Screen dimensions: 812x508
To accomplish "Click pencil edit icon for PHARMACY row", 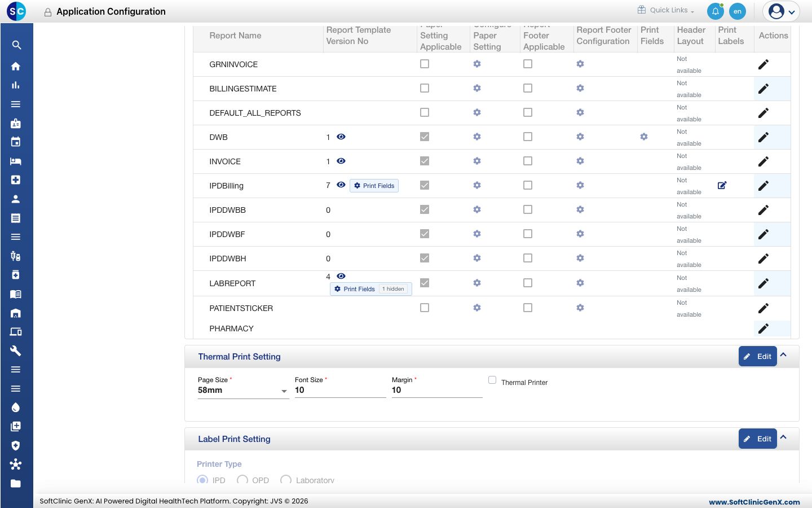I will [764, 329].
